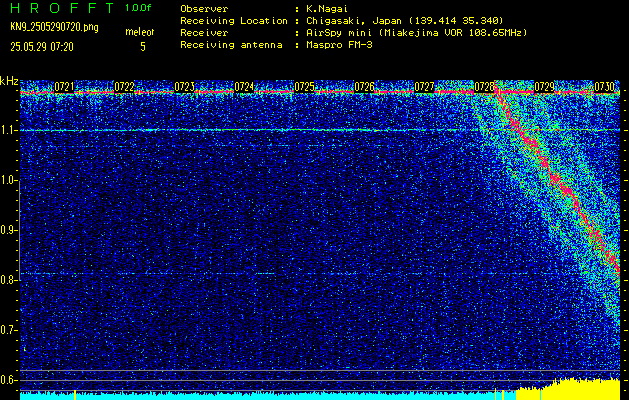
Task: Click the HROFFT title text
Action: (x=63, y=8)
